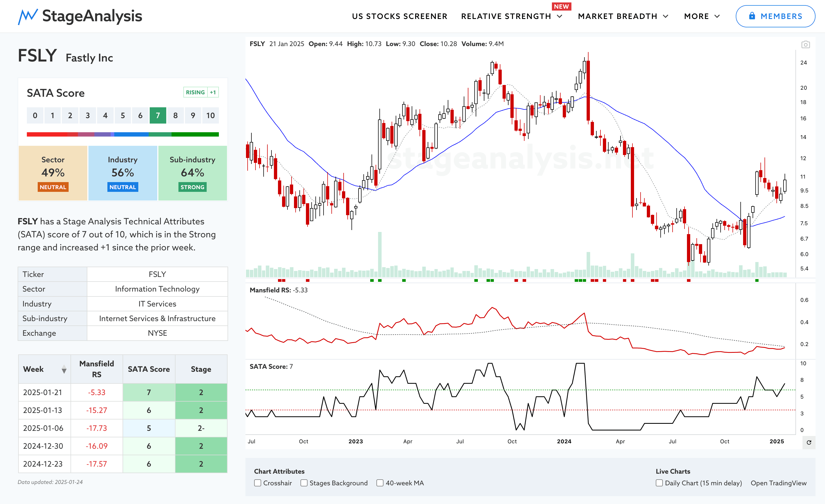
Task: Toggle Daily Chart 15 min delay checkbox
Action: [x=659, y=483]
